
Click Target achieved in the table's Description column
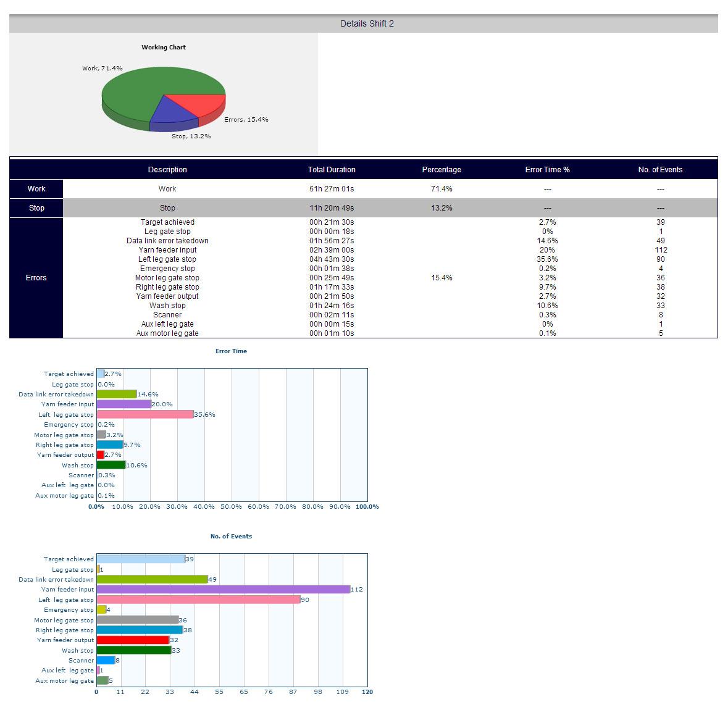pos(167,222)
